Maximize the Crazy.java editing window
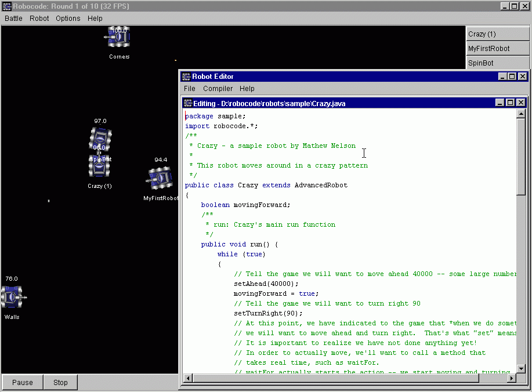The width and height of the screenshot is (532, 392). (511, 103)
